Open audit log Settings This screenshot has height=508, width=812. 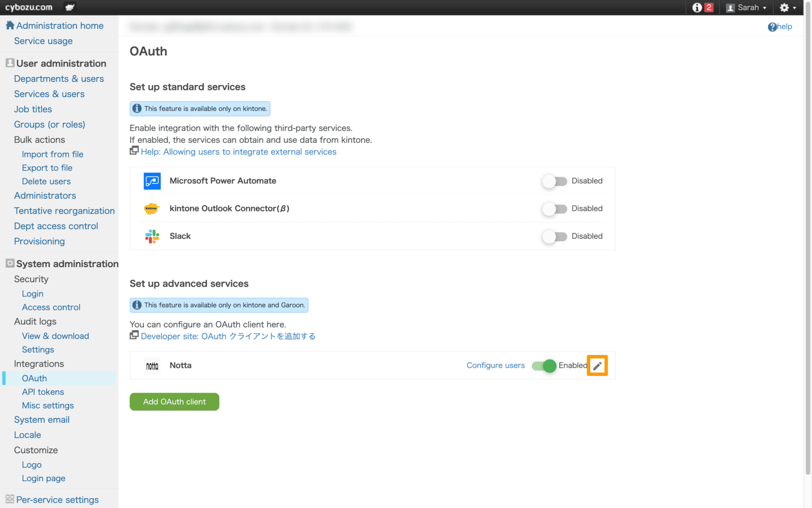tap(38, 350)
